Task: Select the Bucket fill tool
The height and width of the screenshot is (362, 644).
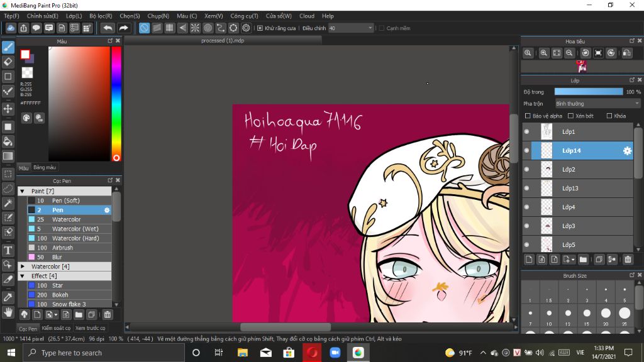Action: click(8, 141)
